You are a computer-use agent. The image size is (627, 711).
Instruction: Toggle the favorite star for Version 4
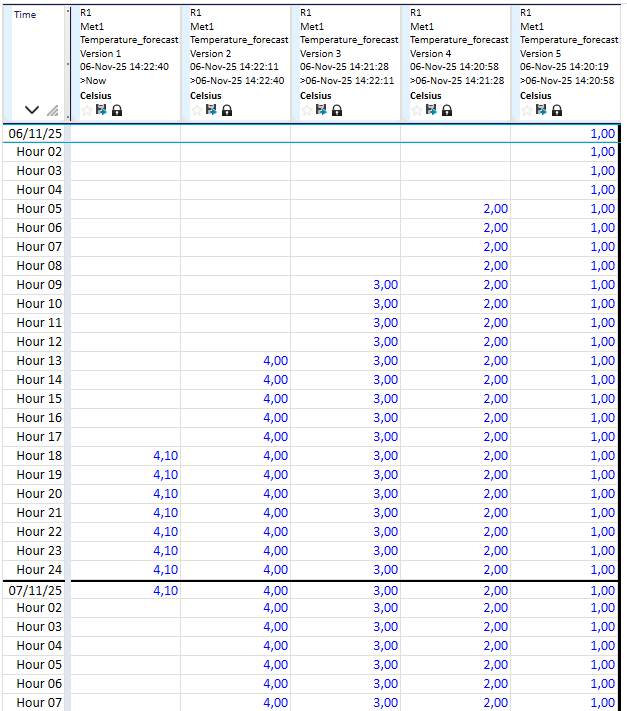pyautogui.click(x=416, y=110)
